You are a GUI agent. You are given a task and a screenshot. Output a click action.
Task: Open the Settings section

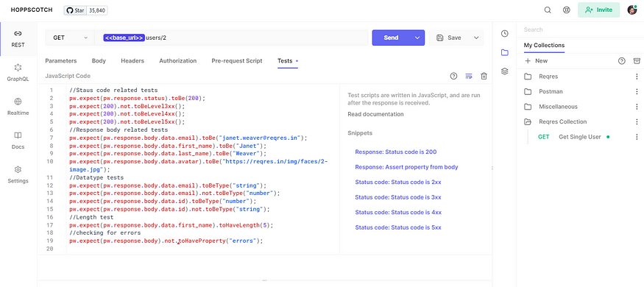coord(18,174)
